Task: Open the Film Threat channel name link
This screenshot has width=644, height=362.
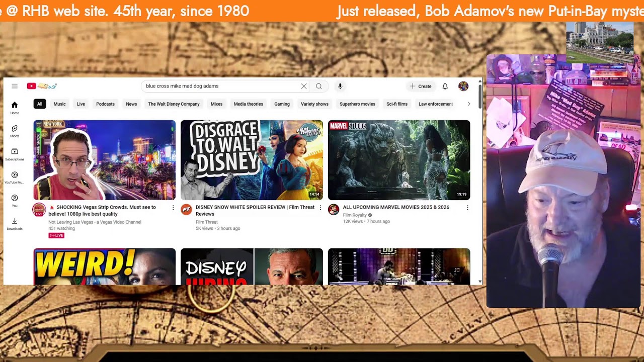Action: point(207,222)
